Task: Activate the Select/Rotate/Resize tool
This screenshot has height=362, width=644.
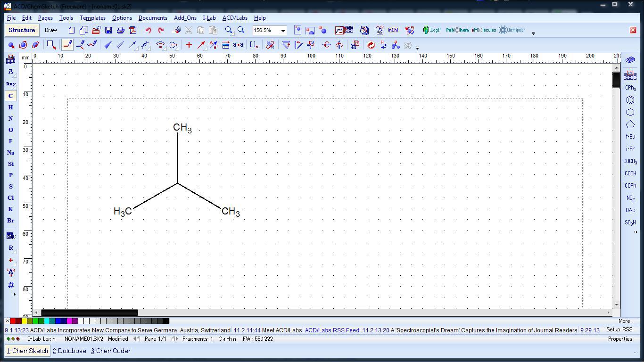Action: pyautogui.click(x=23, y=45)
